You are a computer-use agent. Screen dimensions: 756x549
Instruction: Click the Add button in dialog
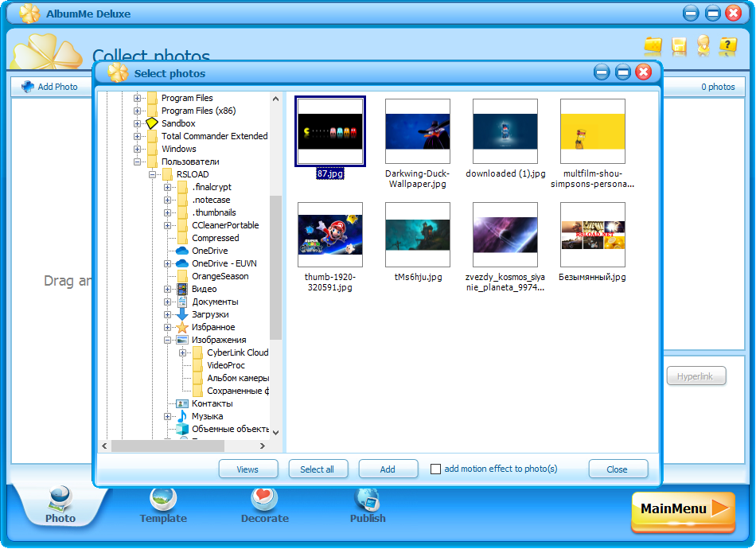[388, 469]
